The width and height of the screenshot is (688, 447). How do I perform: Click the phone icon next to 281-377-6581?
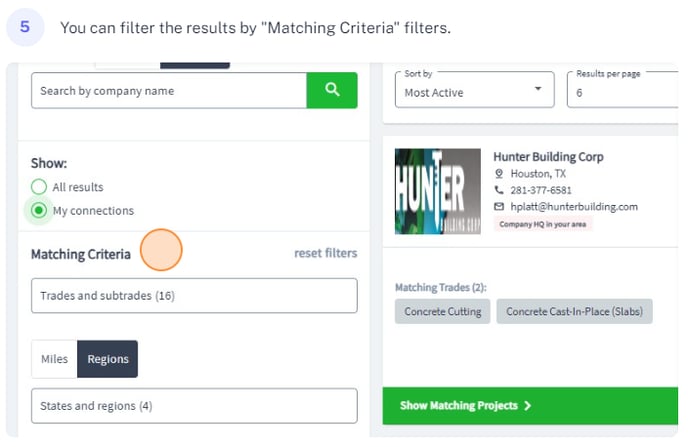click(x=499, y=190)
